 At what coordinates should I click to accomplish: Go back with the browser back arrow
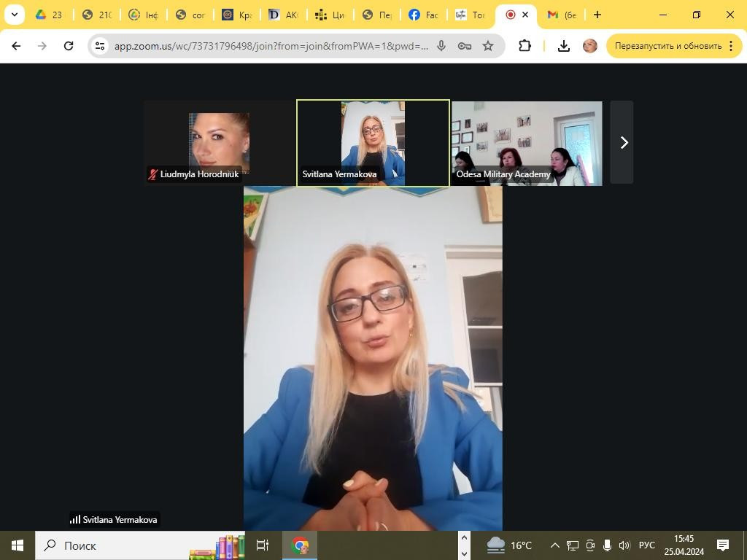point(16,46)
